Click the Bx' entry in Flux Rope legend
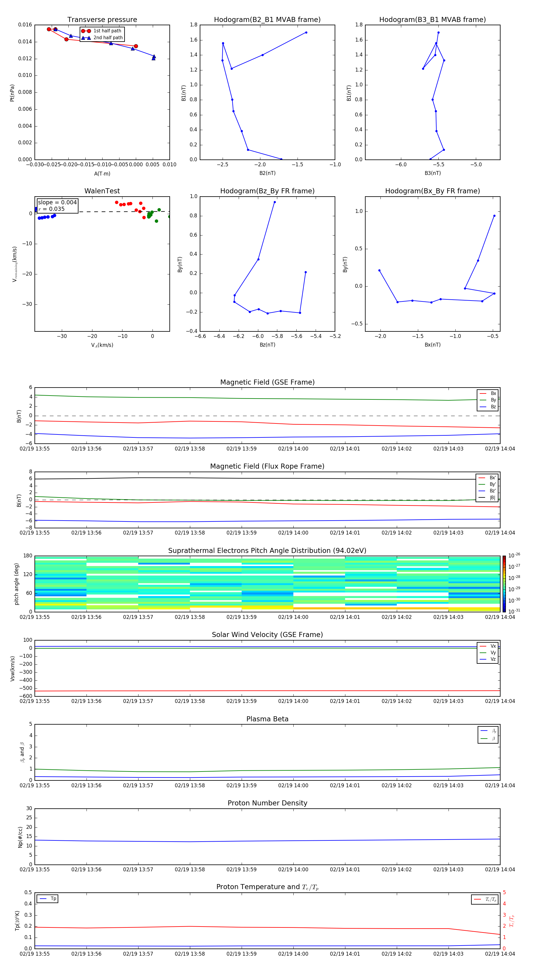The image size is (535, 980). (x=487, y=478)
